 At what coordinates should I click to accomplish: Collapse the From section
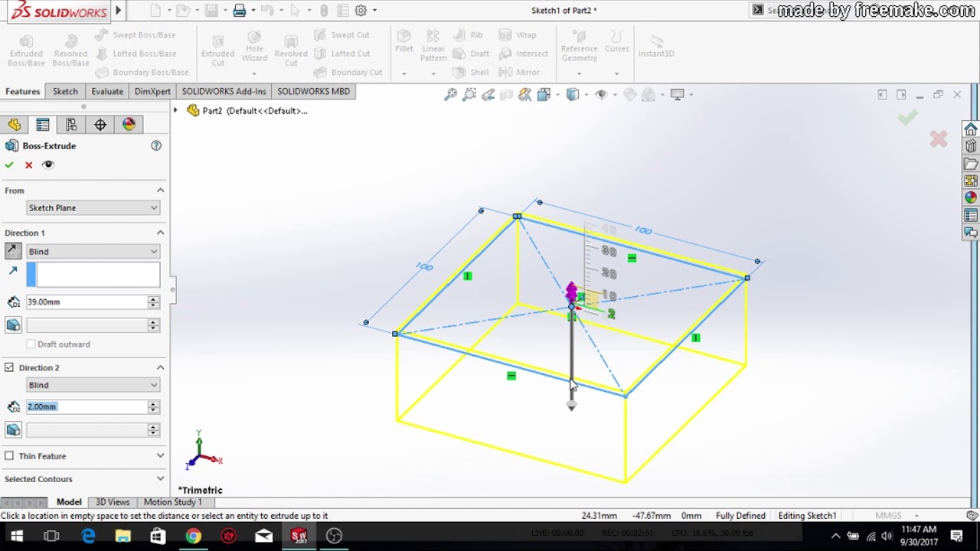pyautogui.click(x=160, y=191)
